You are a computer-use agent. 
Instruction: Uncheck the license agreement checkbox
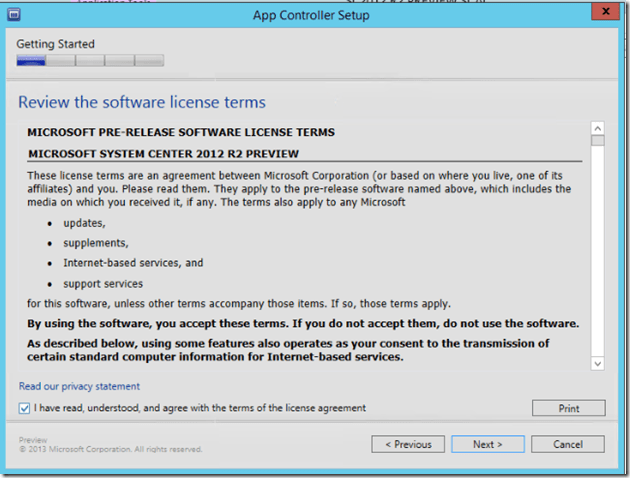click(x=24, y=408)
